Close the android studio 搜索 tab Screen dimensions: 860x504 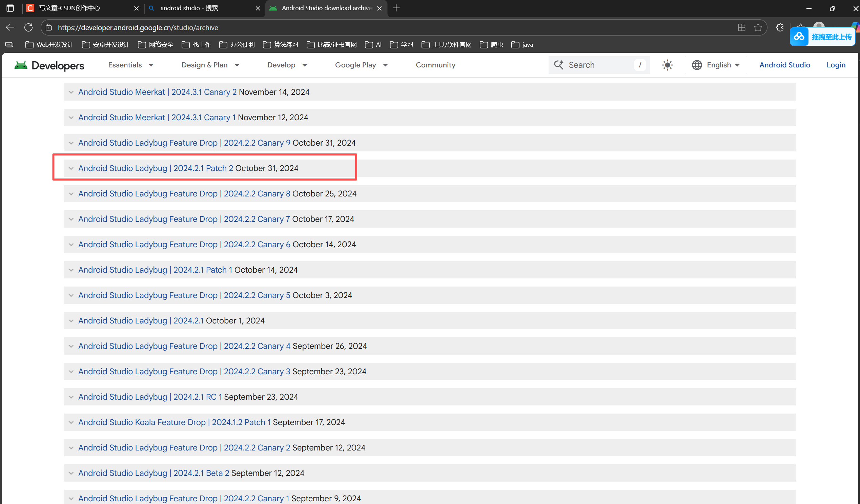tap(258, 8)
